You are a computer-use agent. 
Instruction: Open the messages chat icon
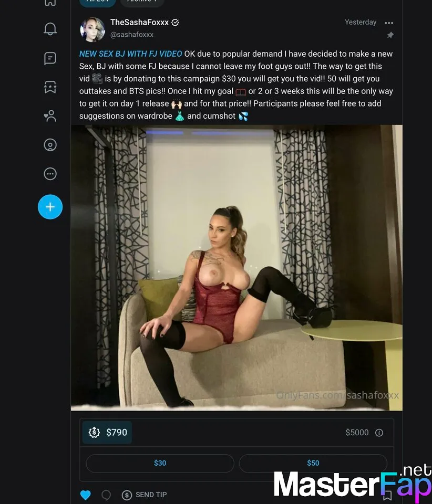point(50,58)
